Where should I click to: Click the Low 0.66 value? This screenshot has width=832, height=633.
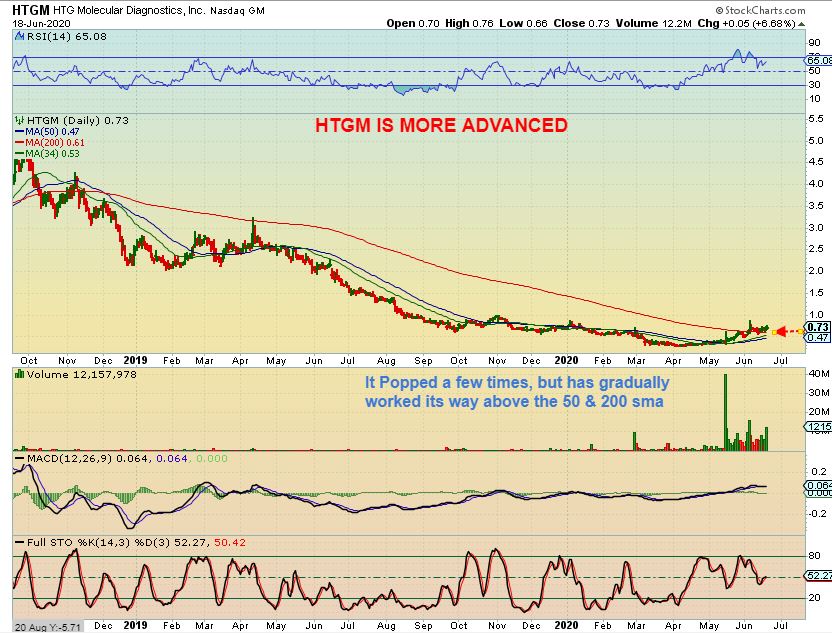[x=523, y=23]
